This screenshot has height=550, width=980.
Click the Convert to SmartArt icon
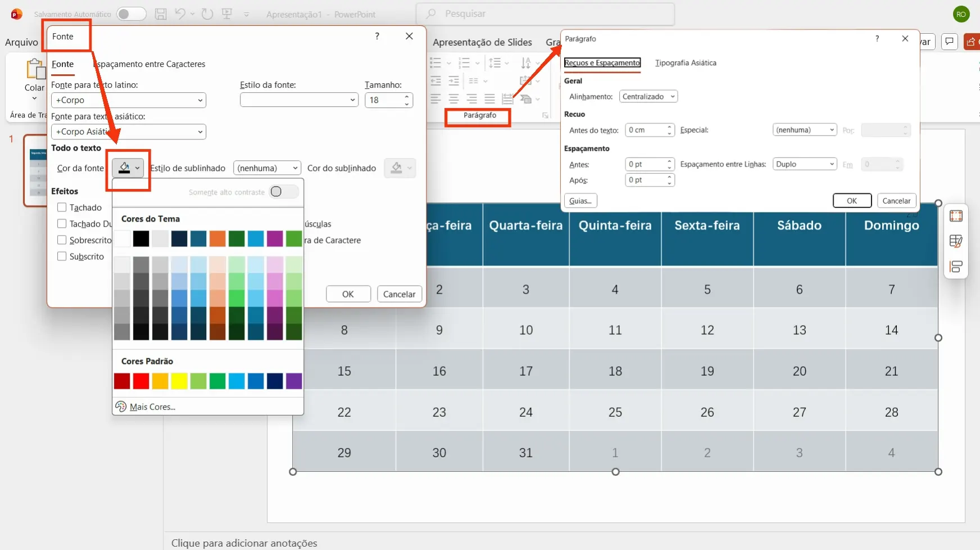[526, 99]
